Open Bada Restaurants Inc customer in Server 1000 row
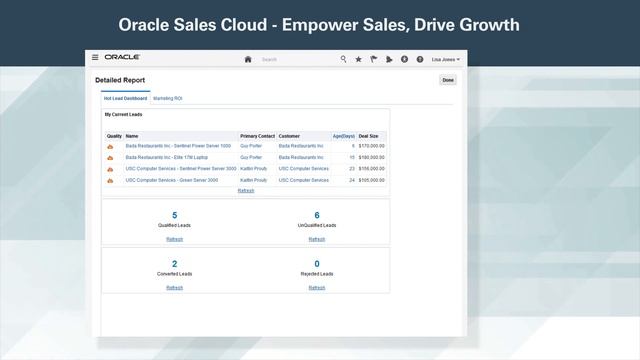Viewport: 640px width, 360px height. 301,146
